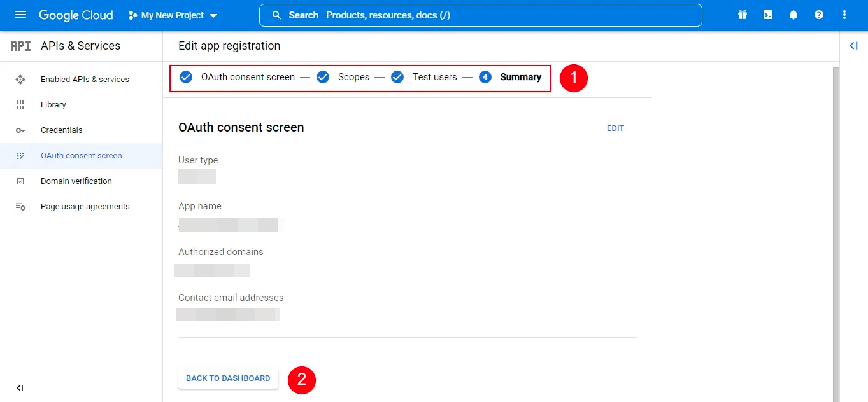Activate Cloud Shell terminal
The width and height of the screenshot is (868, 402).
[x=767, y=14]
